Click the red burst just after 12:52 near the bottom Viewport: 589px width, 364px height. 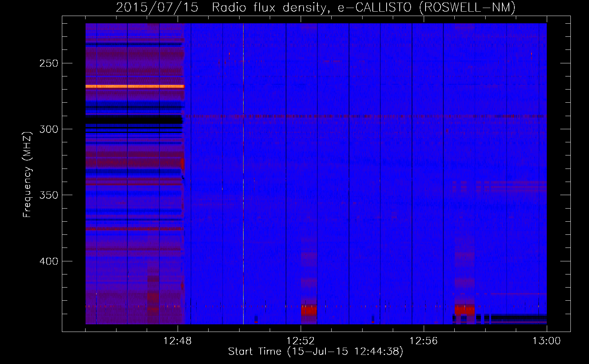(x=309, y=310)
